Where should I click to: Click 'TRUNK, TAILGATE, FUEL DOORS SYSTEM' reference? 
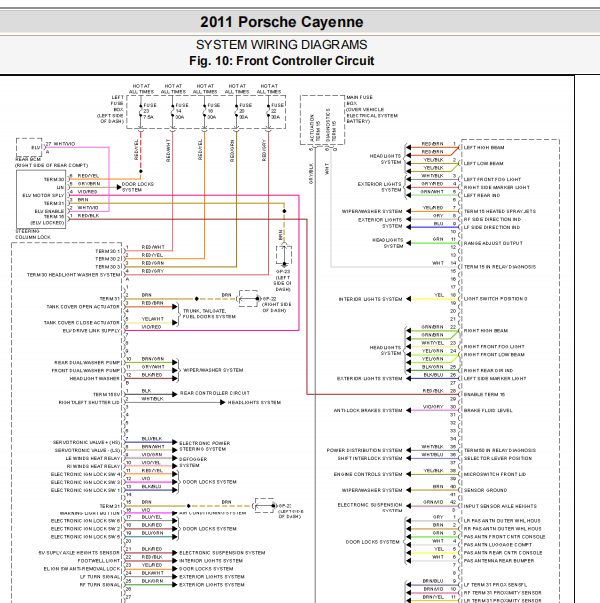click(209, 314)
